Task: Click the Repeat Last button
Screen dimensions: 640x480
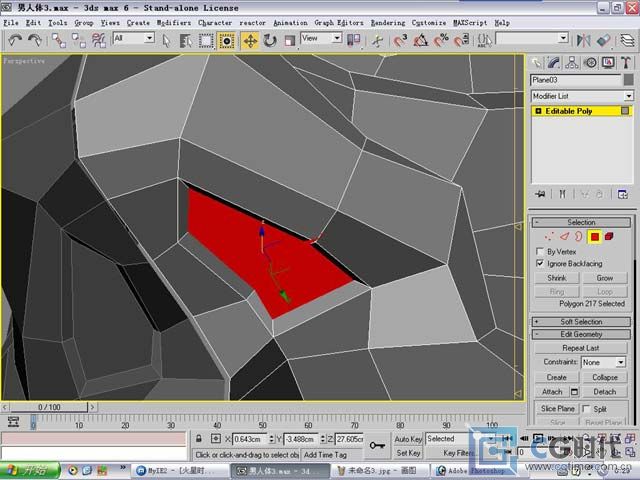Action: (x=580, y=348)
